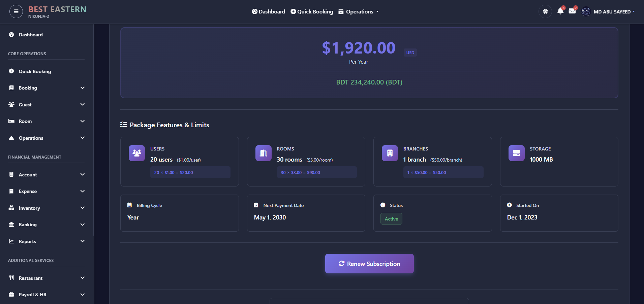Open the messages envelope icon

[x=572, y=11]
